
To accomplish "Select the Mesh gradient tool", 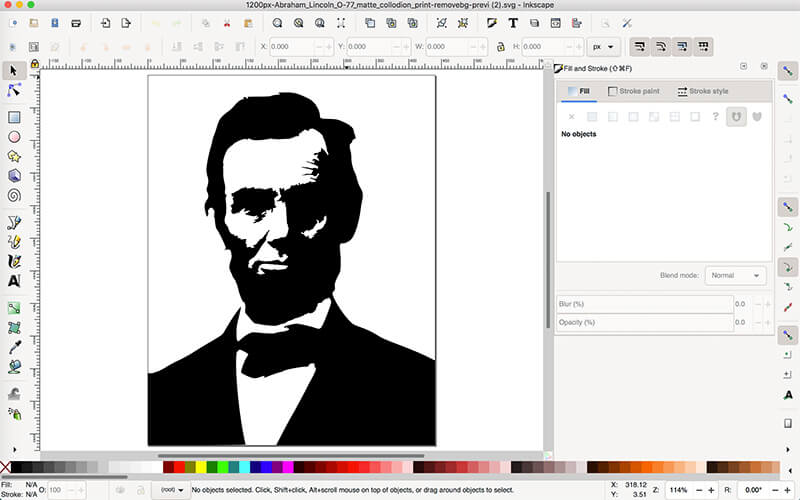I will tap(14, 327).
